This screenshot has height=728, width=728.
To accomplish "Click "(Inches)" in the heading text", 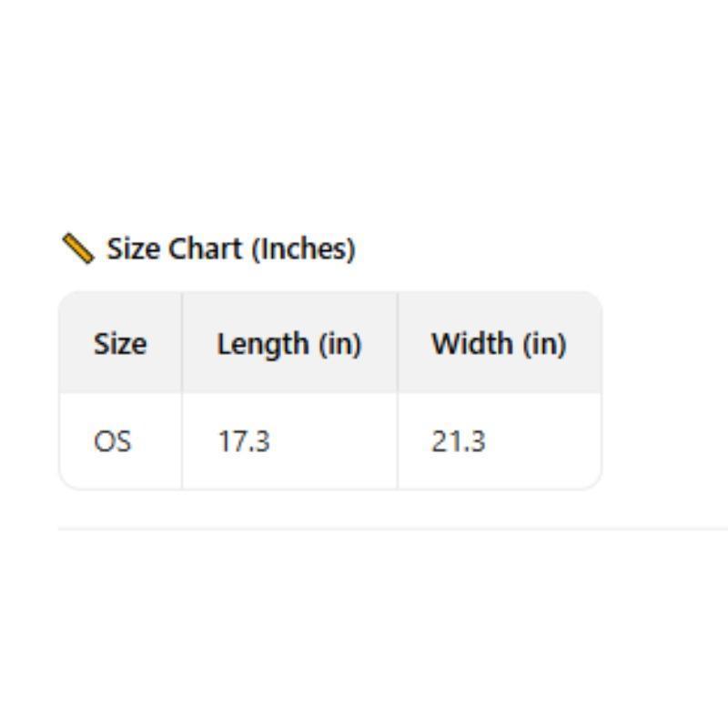I will click(x=303, y=248).
